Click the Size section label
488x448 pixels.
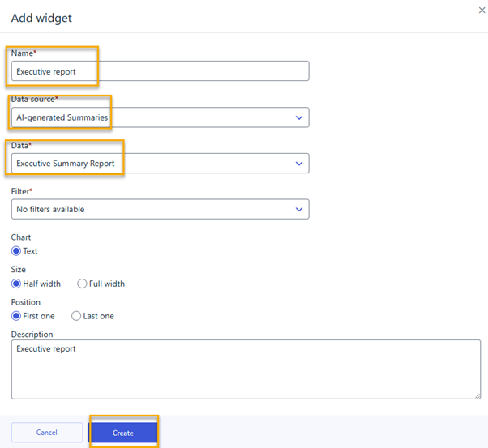click(x=19, y=270)
